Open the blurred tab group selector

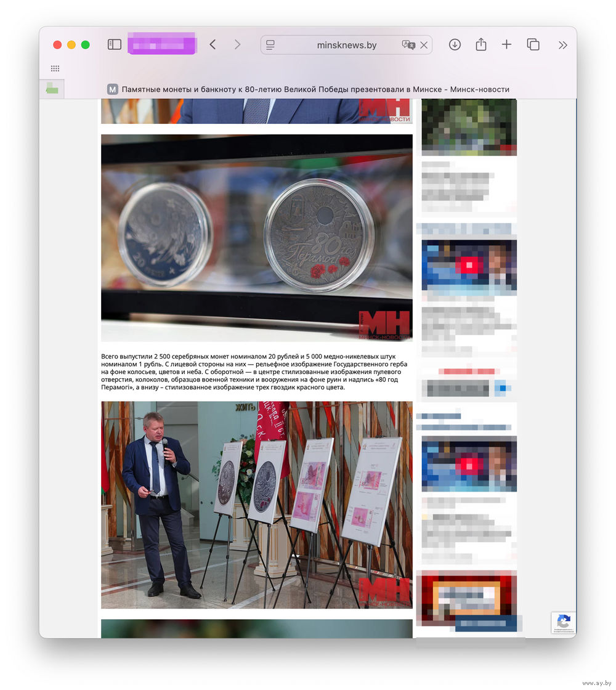click(x=161, y=44)
